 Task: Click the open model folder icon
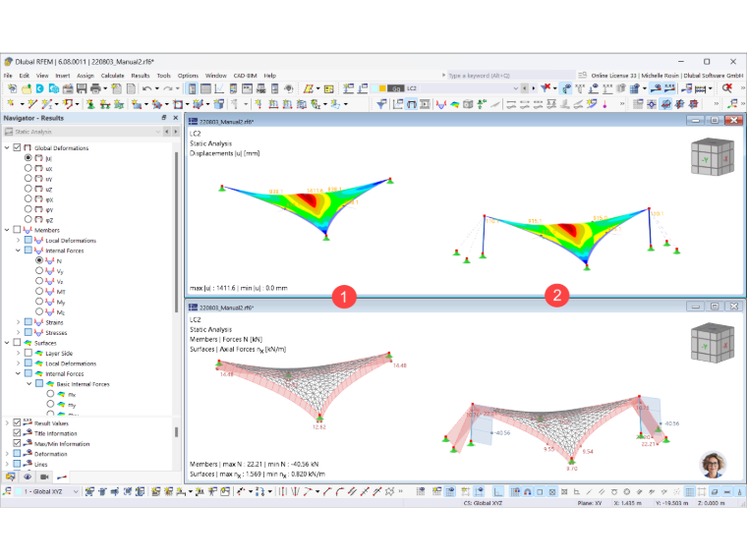pyautogui.click(x=27, y=88)
